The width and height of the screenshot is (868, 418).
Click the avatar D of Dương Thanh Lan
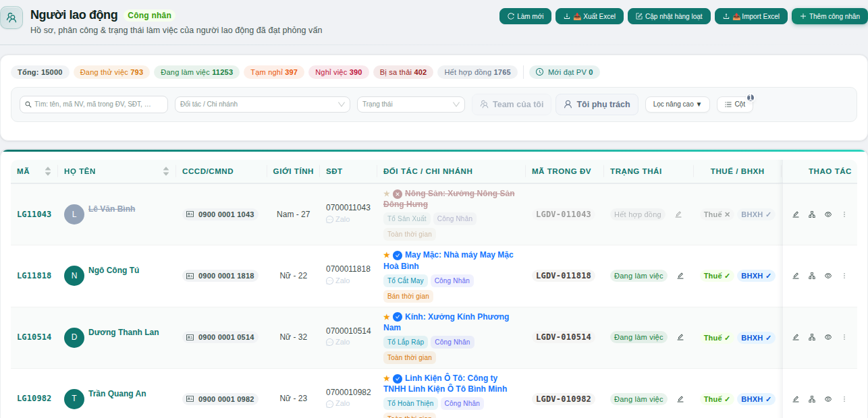[x=74, y=338]
